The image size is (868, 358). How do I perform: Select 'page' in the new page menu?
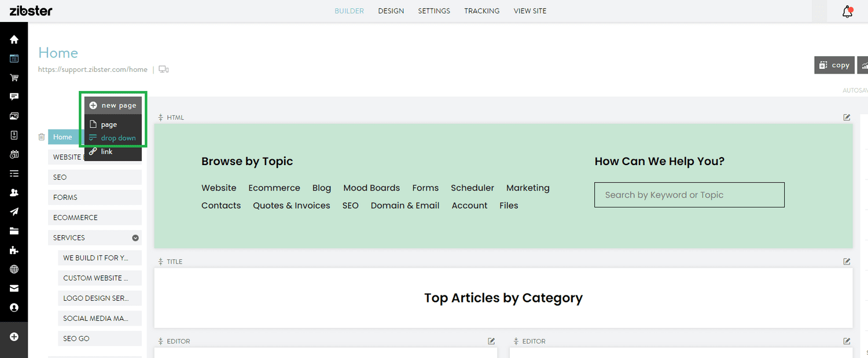click(108, 124)
